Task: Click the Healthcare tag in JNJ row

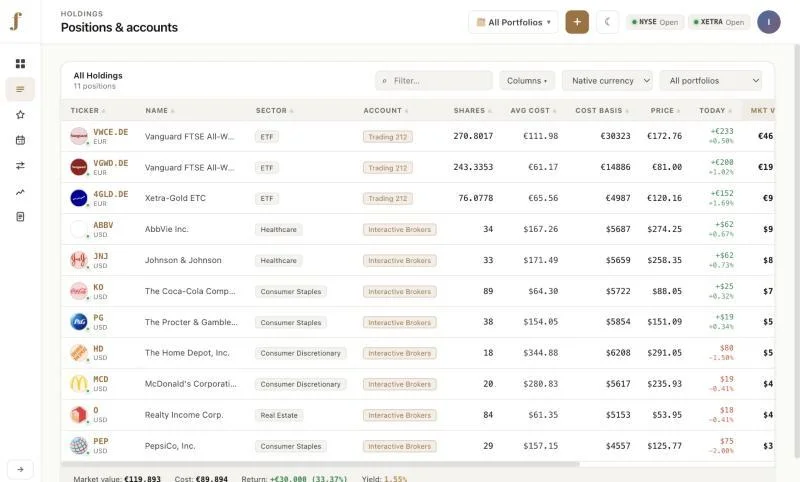Action: point(279,260)
